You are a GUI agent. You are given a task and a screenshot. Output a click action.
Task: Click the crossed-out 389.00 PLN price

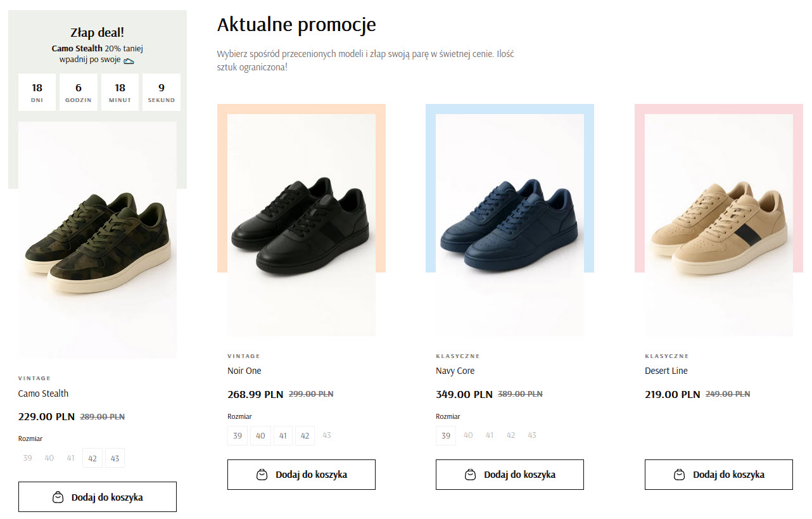pyautogui.click(x=520, y=393)
